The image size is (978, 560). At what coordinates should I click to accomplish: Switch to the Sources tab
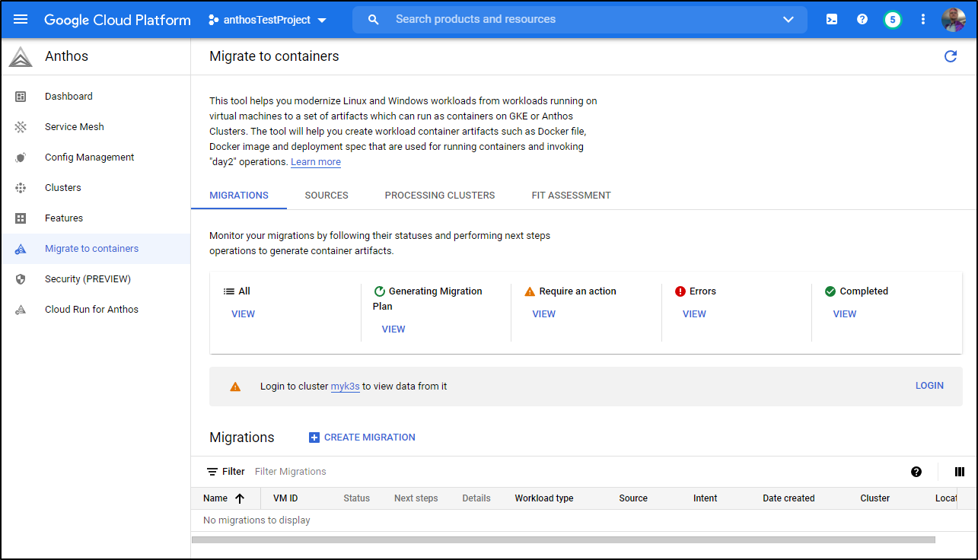327,196
